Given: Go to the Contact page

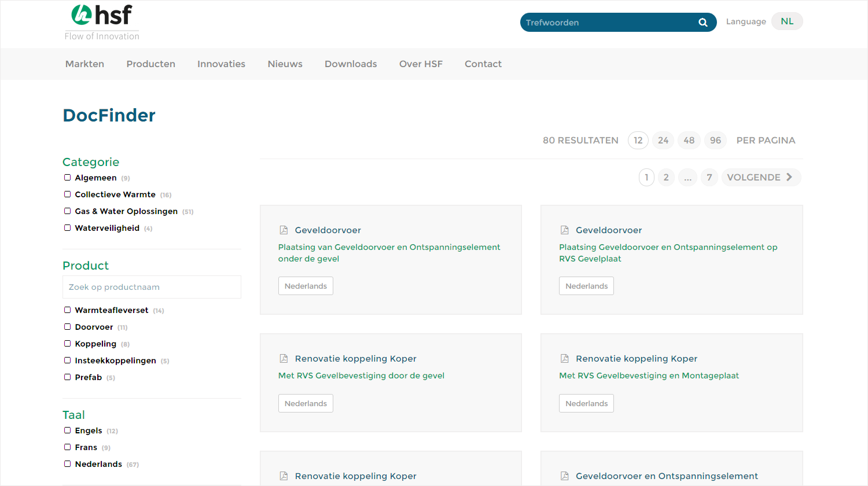Looking at the screenshot, I should click(483, 64).
